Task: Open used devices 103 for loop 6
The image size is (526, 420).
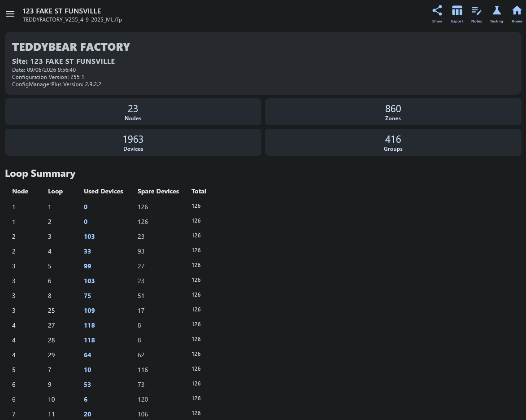Action: [89, 281]
